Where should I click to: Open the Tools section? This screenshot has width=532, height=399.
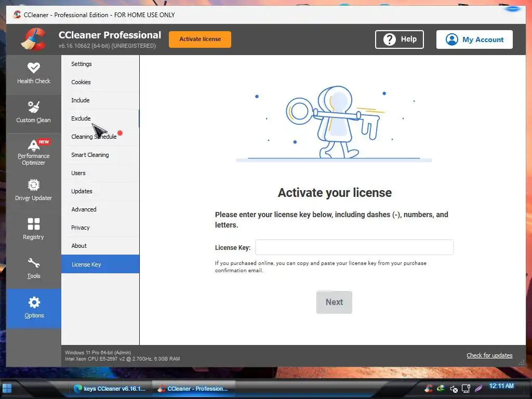point(34,270)
